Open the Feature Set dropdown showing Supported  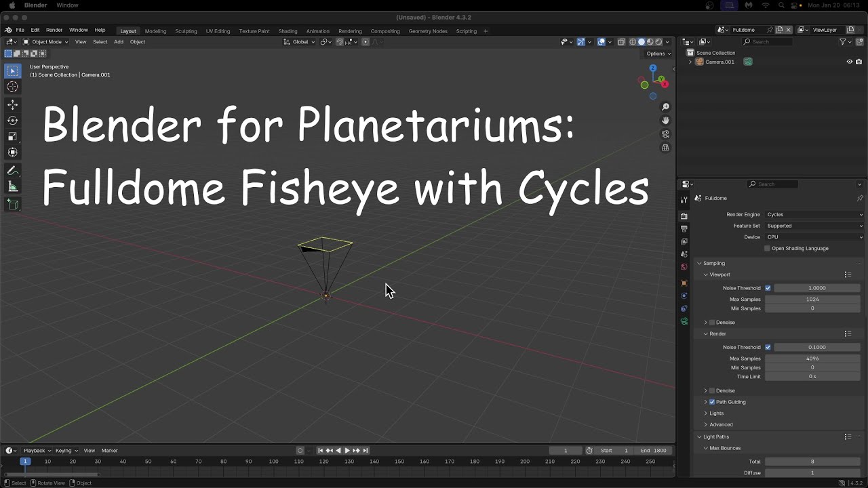[x=814, y=226]
